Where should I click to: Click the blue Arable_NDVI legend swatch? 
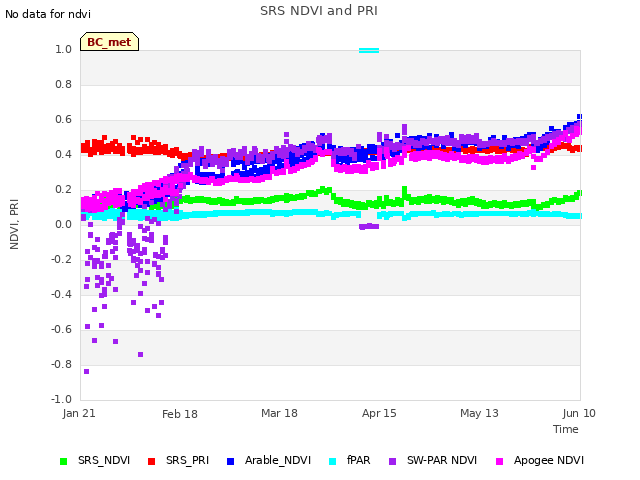[x=230, y=462]
